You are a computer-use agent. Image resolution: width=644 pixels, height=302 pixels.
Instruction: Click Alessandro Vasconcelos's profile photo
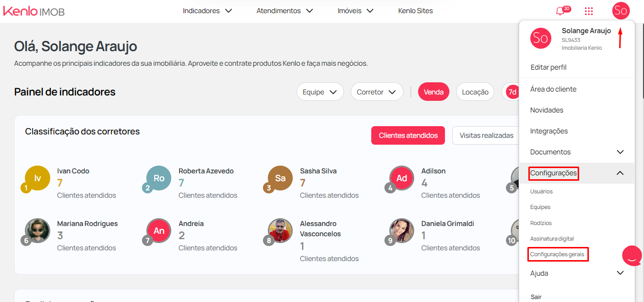click(281, 231)
